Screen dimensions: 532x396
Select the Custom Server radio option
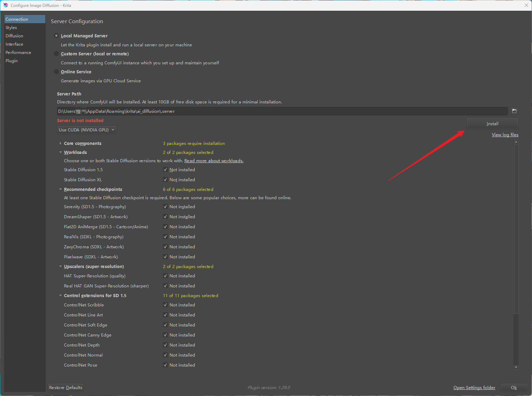(x=56, y=54)
